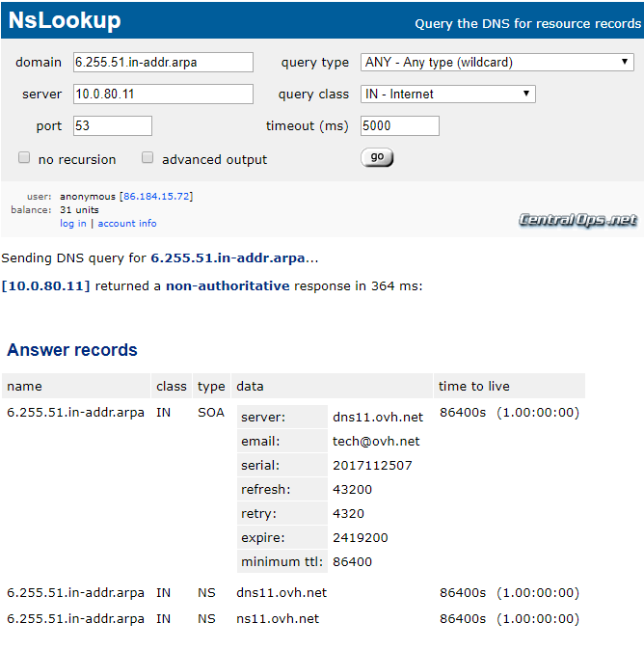The height and width of the screenshot is (650, 644).
Task: Click email value tech@ovh.net
Action: click(x=376, y=441)
